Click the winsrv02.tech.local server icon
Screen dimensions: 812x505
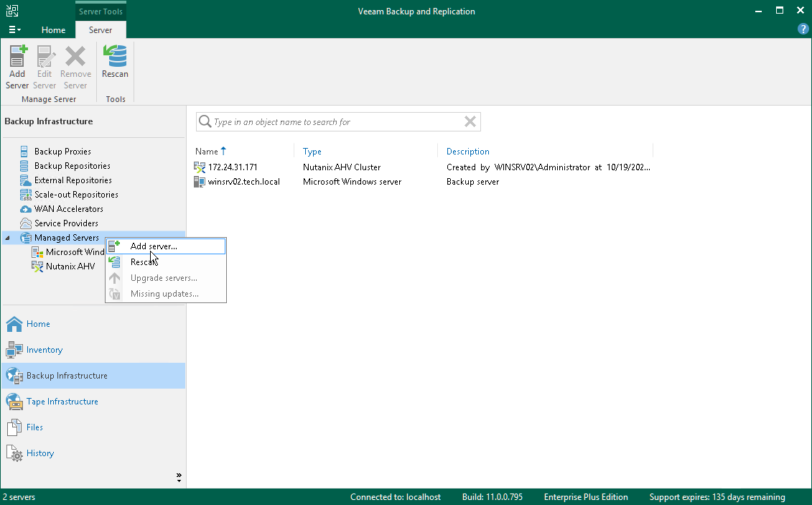click(200, 182)
